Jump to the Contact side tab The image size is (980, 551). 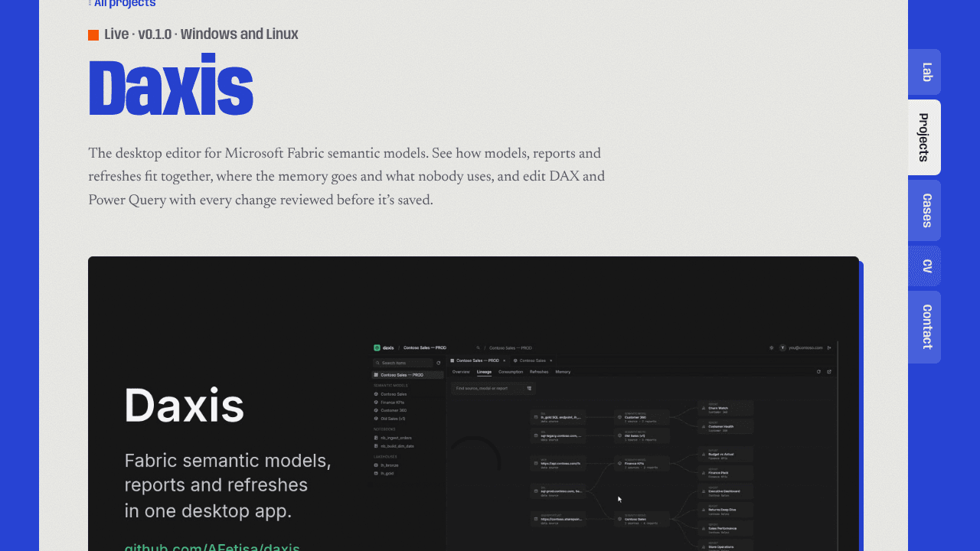click(925, 327)
